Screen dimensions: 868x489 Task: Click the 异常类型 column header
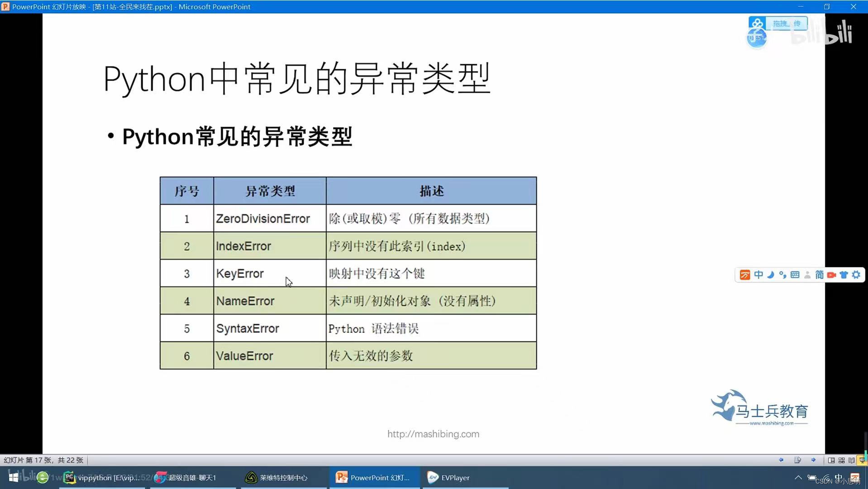270,191
